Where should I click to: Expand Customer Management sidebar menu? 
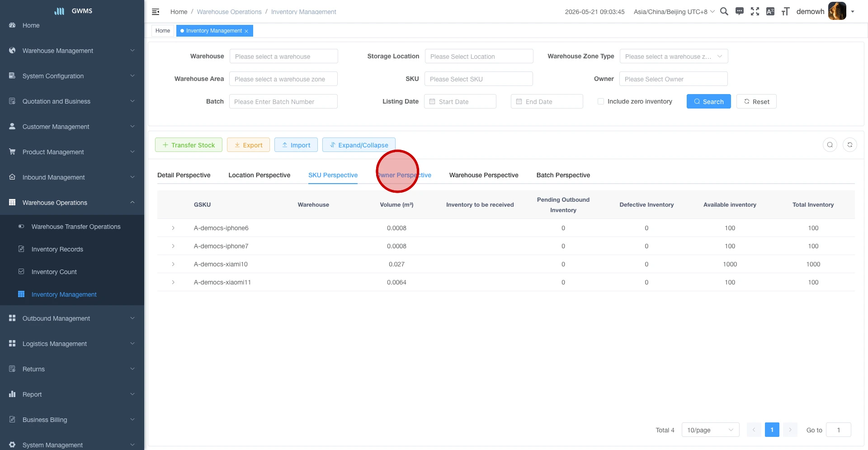coord(72,127)
